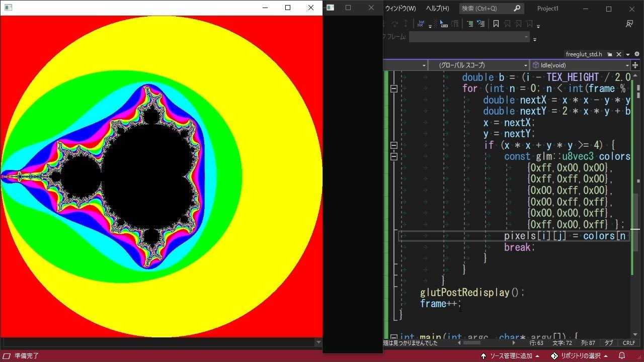Click the live share feedback icon
This screenshot has height=362, width=644.
pyautogui.click(x=629, y=24)
